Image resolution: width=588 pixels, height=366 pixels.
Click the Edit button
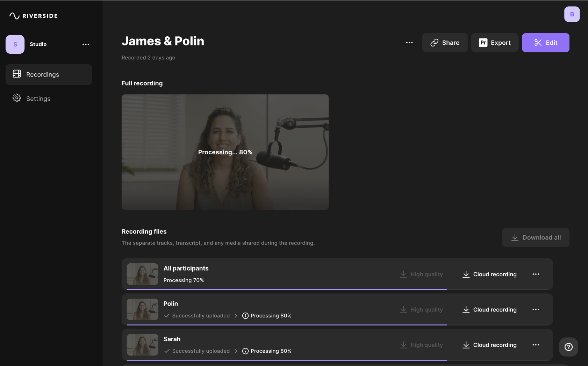tap(546, 43)
